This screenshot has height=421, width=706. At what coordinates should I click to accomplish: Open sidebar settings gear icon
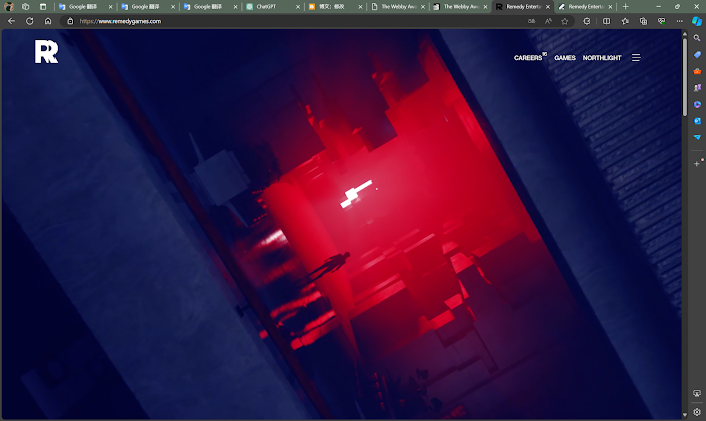click(x=697, y=412)
